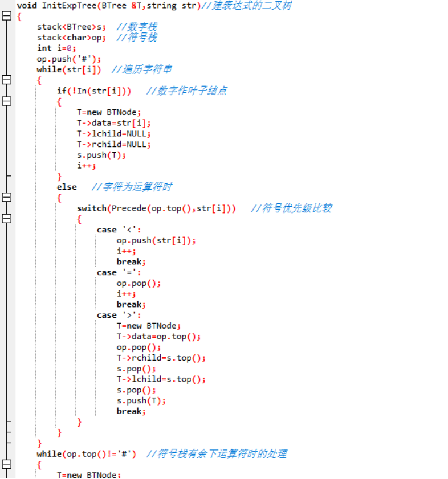This screenshot has width=448, height=479.
Task: Click the comment //符号栈
Action: 137,38
